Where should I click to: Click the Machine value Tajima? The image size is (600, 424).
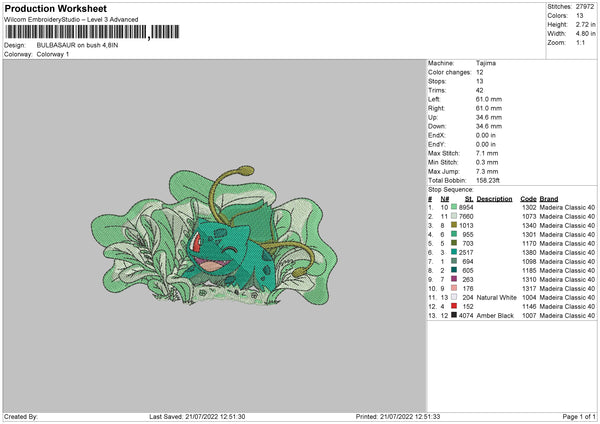[x=487, y=62]
